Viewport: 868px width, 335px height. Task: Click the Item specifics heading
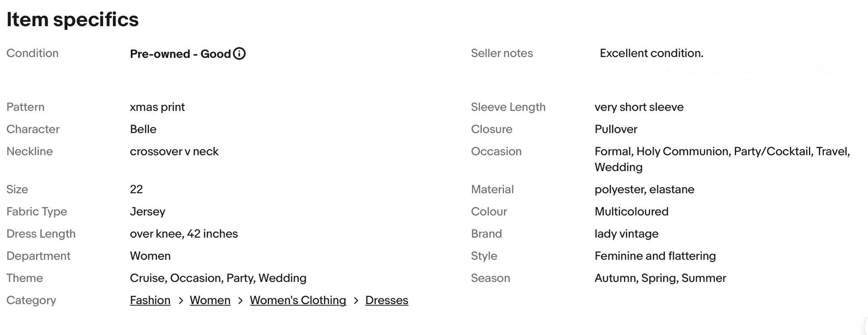[72, 20]
